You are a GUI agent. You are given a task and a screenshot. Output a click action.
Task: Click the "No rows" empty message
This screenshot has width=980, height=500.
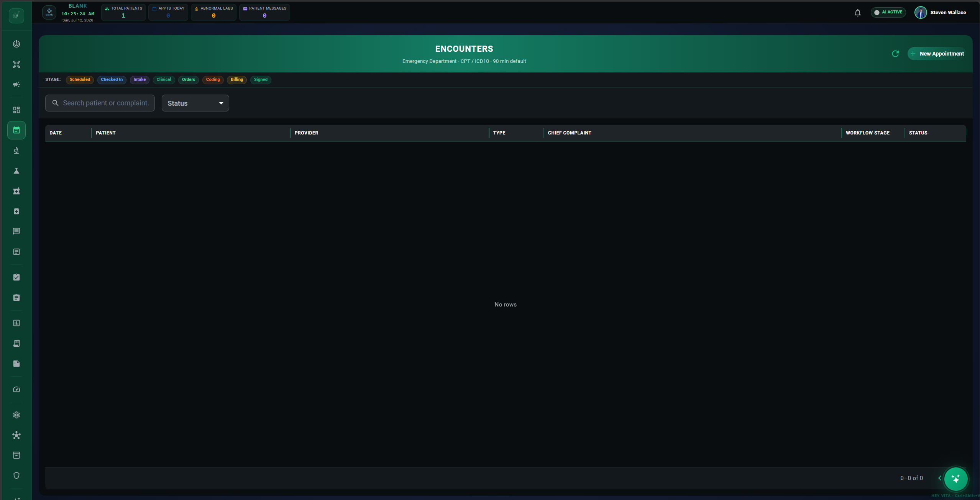[506, 305]
